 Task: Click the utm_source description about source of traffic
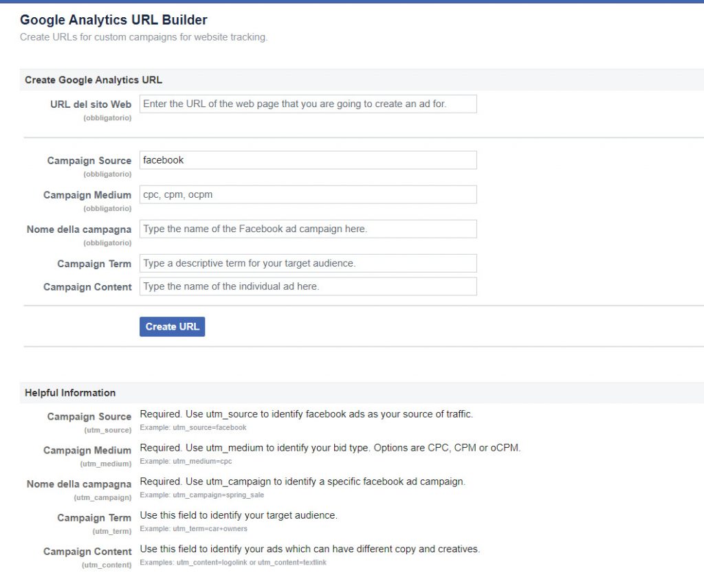(306, 414)
